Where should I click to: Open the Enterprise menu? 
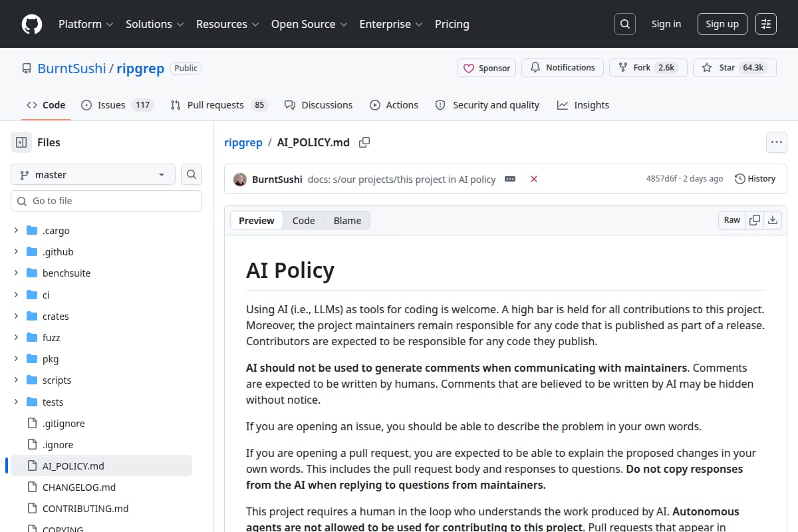click(x=391, y=24)
